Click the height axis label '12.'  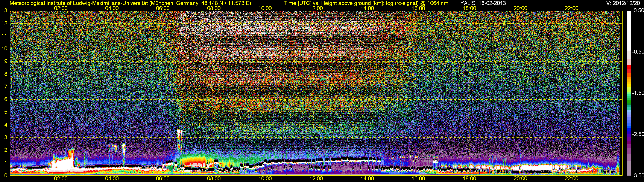point(5,23)
